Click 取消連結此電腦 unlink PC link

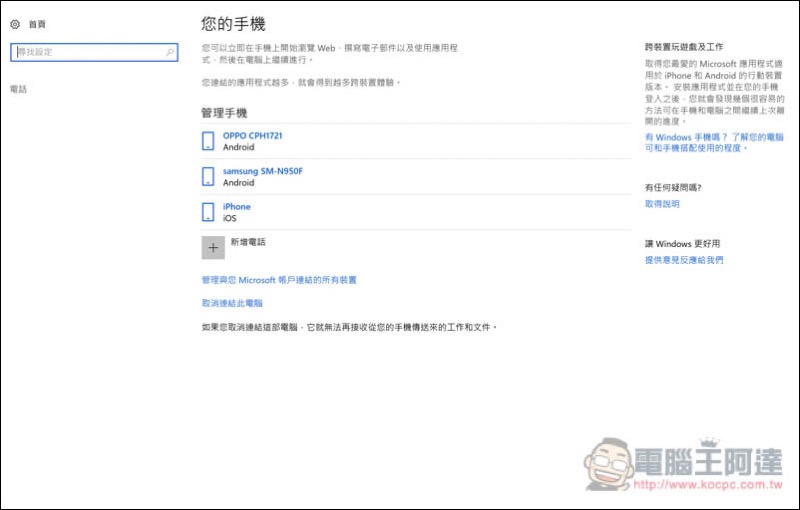pos(232,303)
